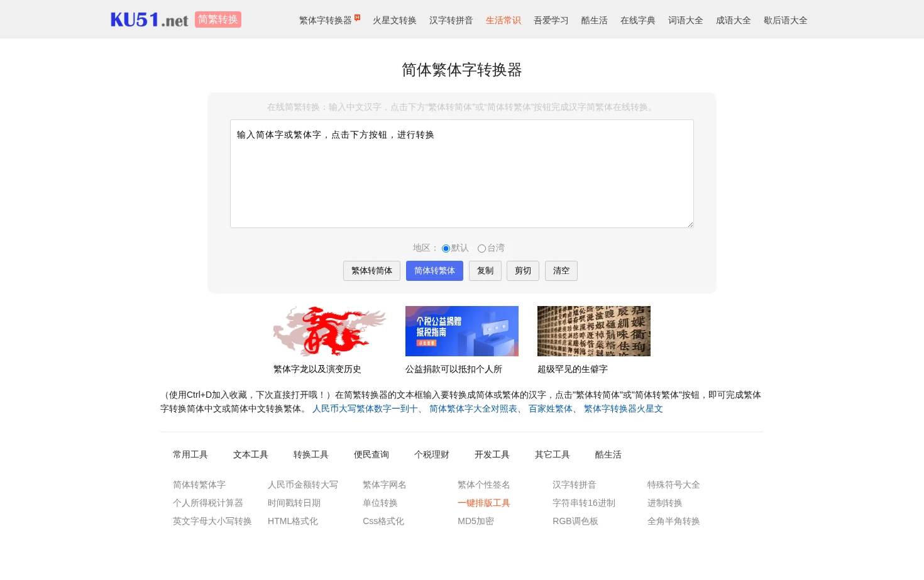924x580 pixels.
Task: Open 单位转换 tool link
Action: [x=380, y=503]
